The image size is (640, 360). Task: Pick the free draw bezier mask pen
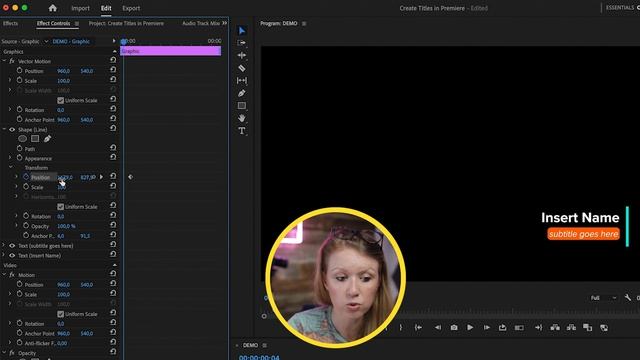47,139
